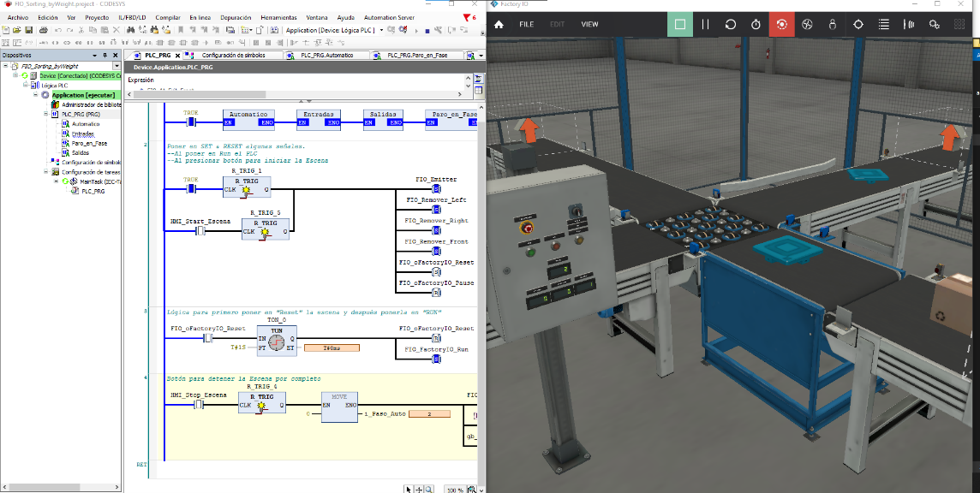Click the start PLC play arrow
The image size is (980, 493).
coord(417,30)
